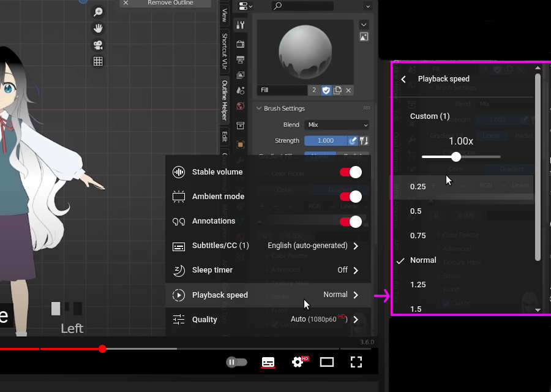Select the pan hand icon in the viewport
Screen dimensions: 551x392
pyautogui.click(x=98, y=28)
